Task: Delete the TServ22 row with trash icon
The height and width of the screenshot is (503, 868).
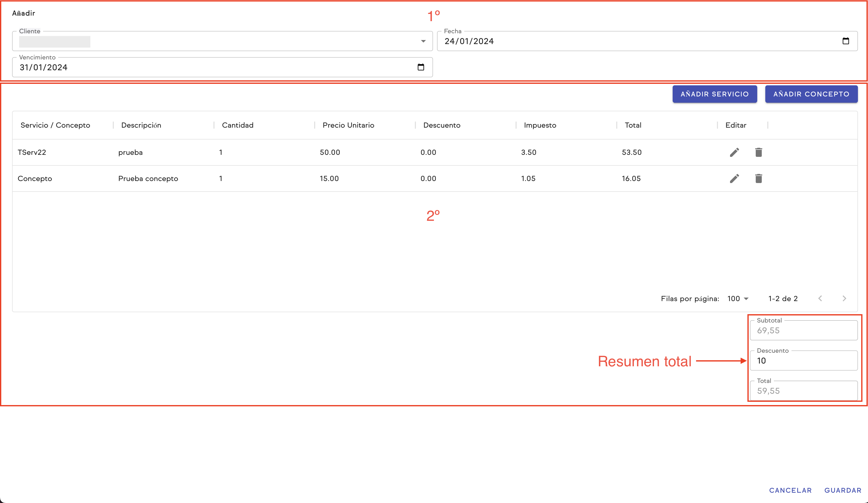Action: point(758,152)
